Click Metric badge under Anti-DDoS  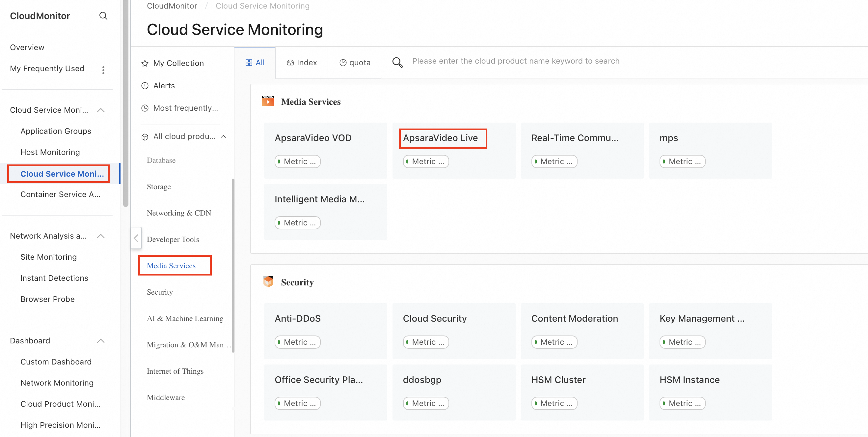click(297, 342)
